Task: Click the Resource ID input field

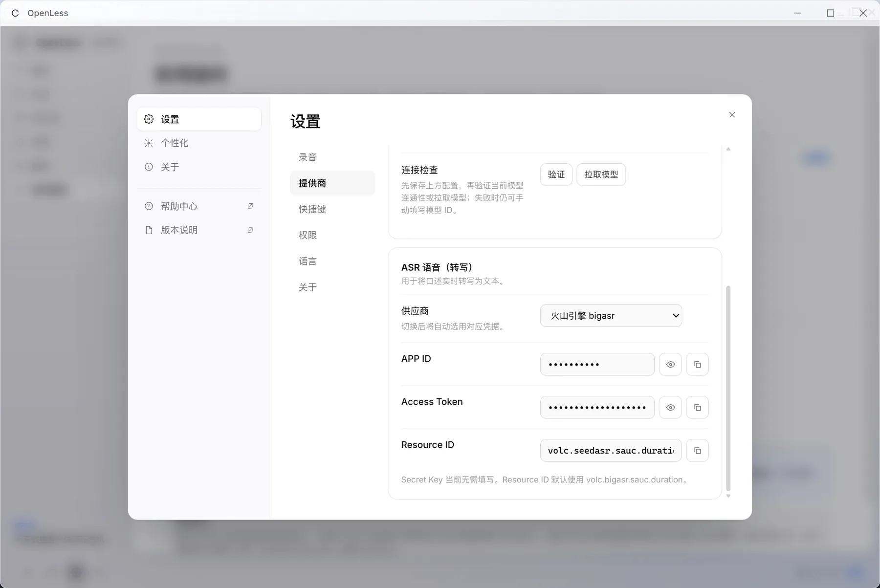Action: (611, 451)
